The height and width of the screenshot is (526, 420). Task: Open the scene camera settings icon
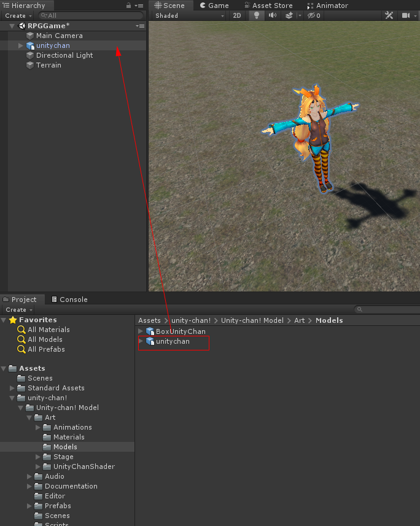406,15
